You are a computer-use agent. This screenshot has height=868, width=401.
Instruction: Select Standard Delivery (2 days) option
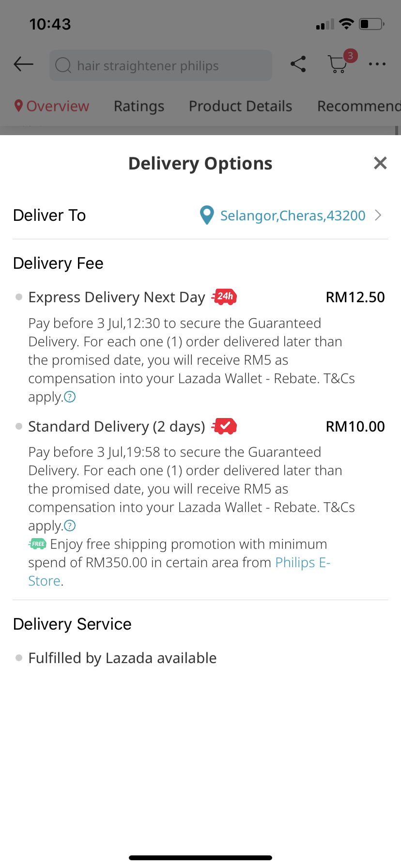[117, 427]
